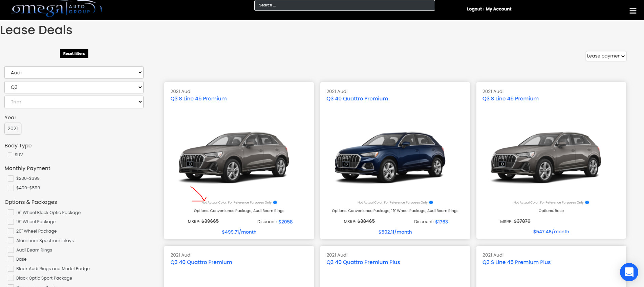This screenshot has width=644, height=287.
Task: Click 'Options: Base' text on third card
Action: [x=551, y=211]
